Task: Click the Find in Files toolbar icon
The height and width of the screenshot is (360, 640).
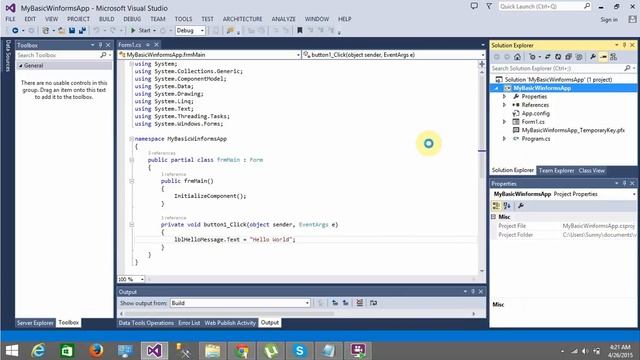Action: (x=230, y=31)
